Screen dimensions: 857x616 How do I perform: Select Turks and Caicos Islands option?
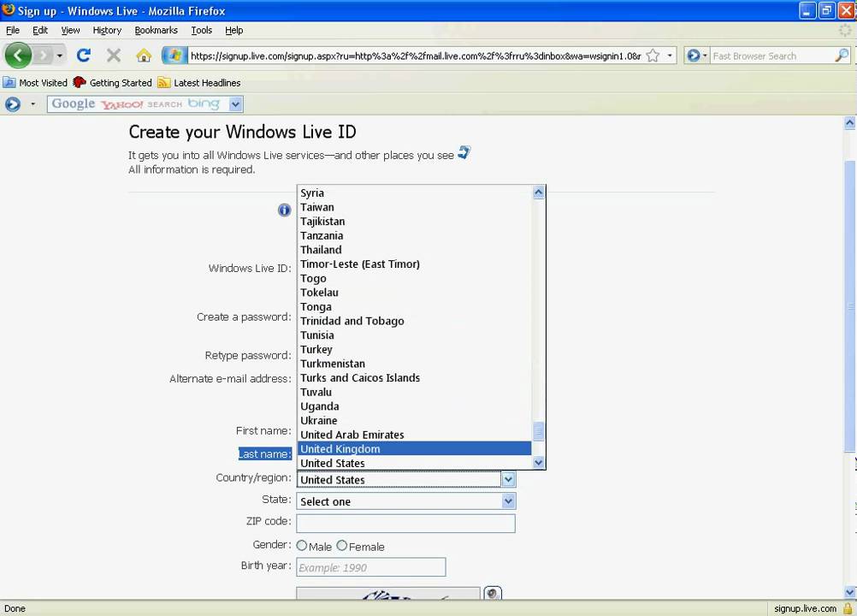coord(414,377)
